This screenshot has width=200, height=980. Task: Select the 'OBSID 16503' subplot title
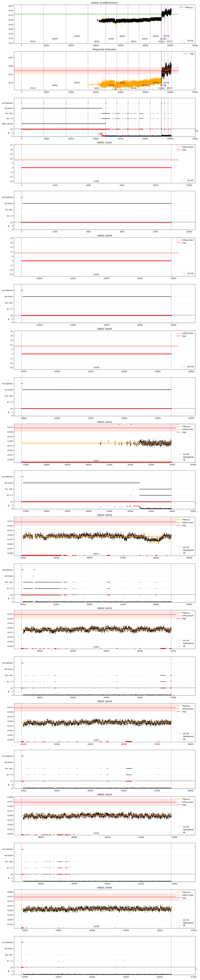click(105, 608)
